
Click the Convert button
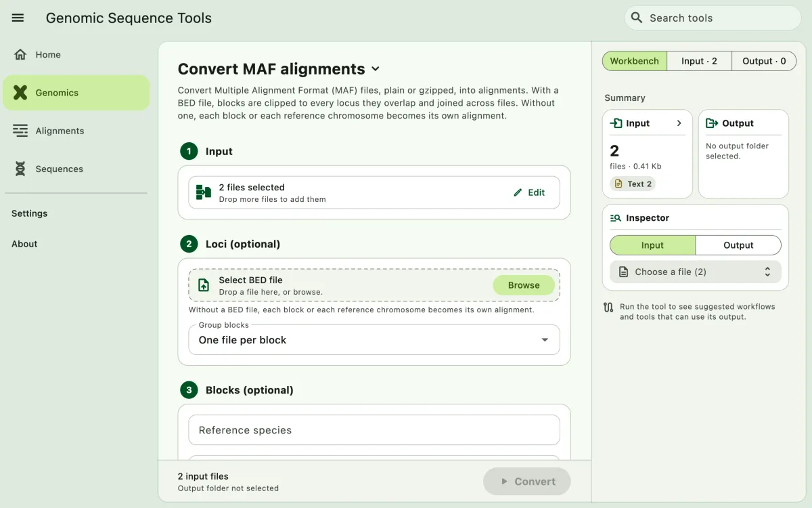point(527,482)
